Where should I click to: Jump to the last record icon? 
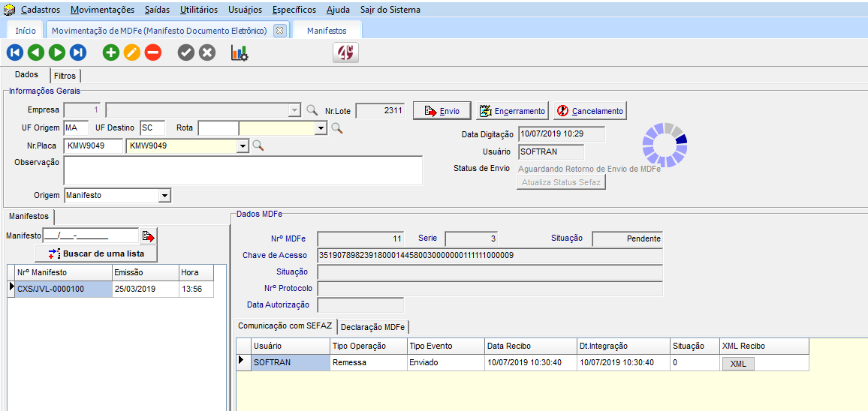[x=78, y=52]
